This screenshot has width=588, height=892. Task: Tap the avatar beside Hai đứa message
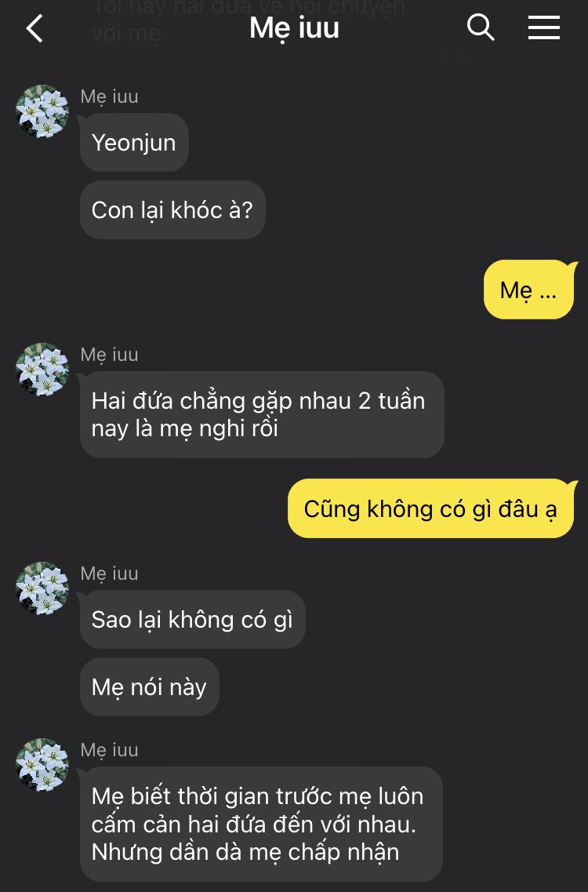pyautogui.click(x=42, y=370)
